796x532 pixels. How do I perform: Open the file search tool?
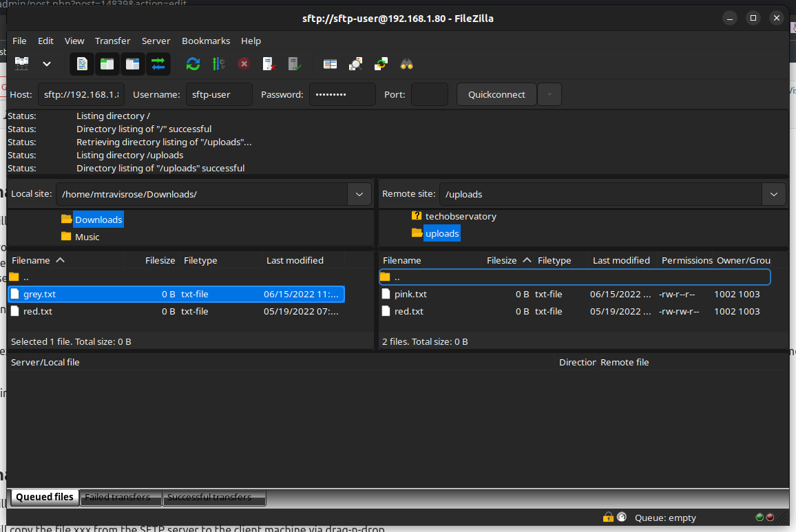pos(407,63)
